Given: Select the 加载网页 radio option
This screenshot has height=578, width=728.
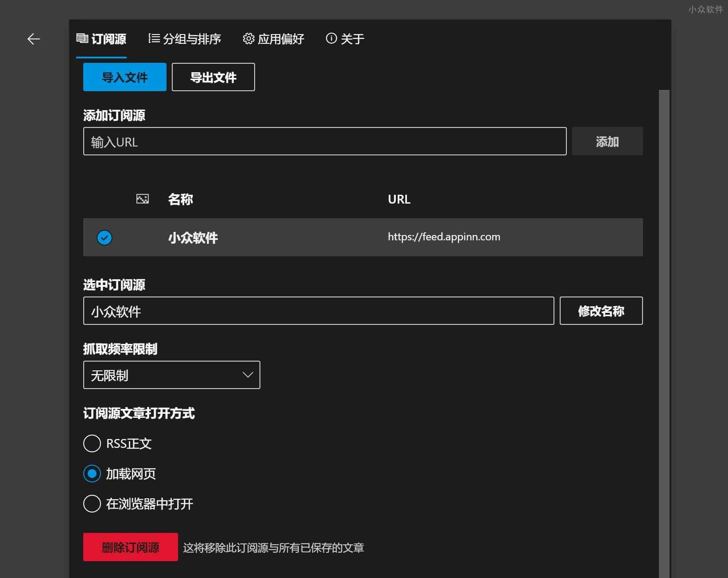Looking at the screenshot, I should tap(120, 474).
